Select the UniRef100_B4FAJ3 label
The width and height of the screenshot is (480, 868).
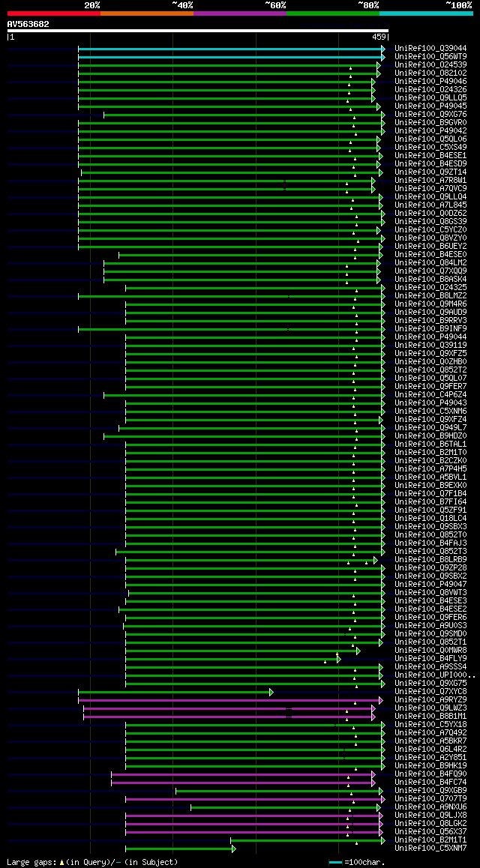[x=430, y=543]
